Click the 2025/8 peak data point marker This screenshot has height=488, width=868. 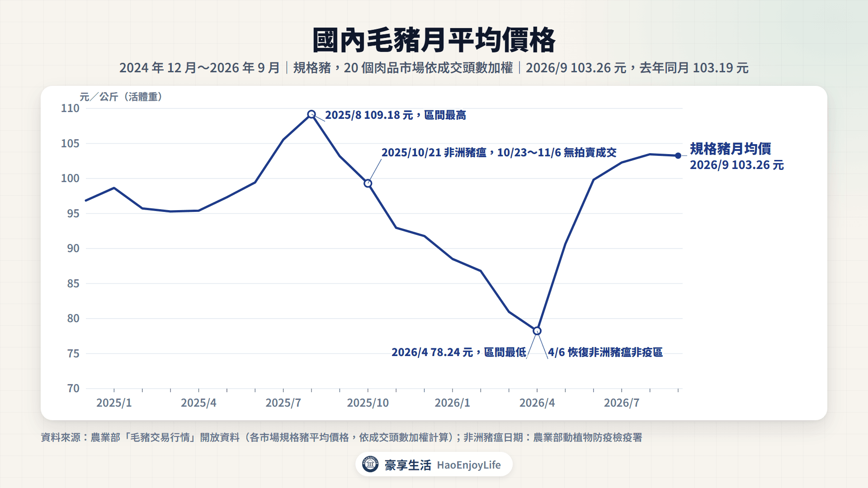[x=311, y=114]
